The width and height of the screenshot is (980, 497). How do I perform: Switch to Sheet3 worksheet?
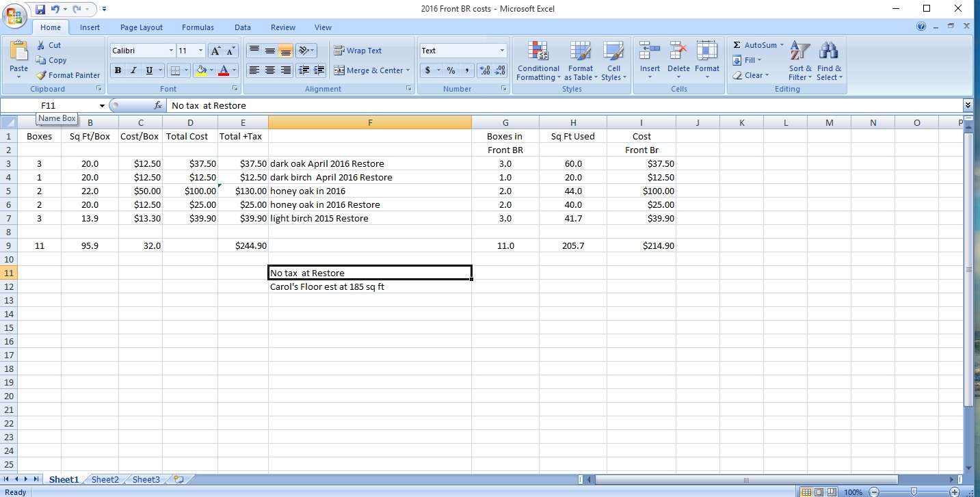(x=146, y=480)
